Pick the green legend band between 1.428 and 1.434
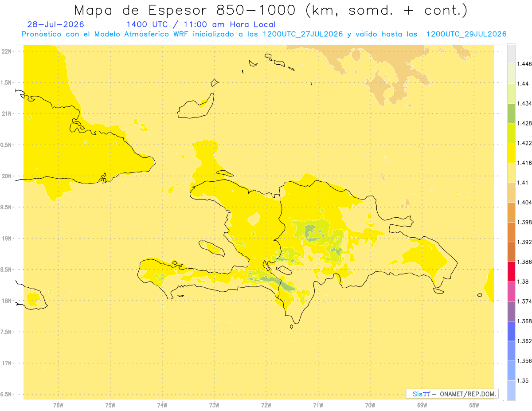The width and height of the screenshot is (532, 411). (511, 113)
